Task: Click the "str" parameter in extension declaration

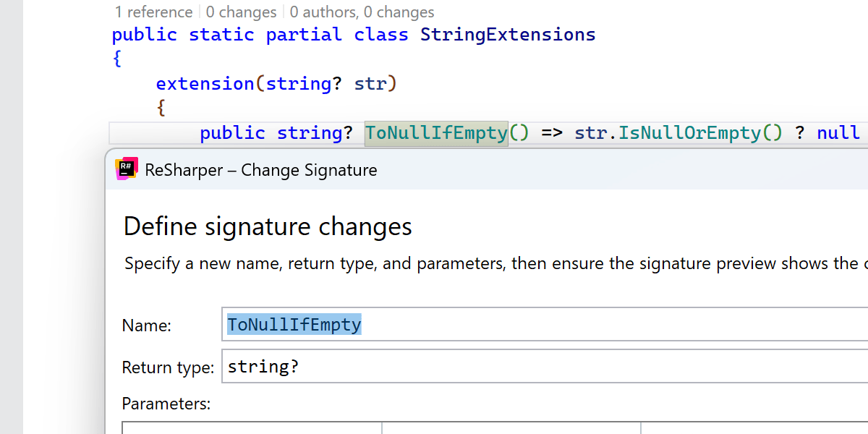Action: [370, 84]
